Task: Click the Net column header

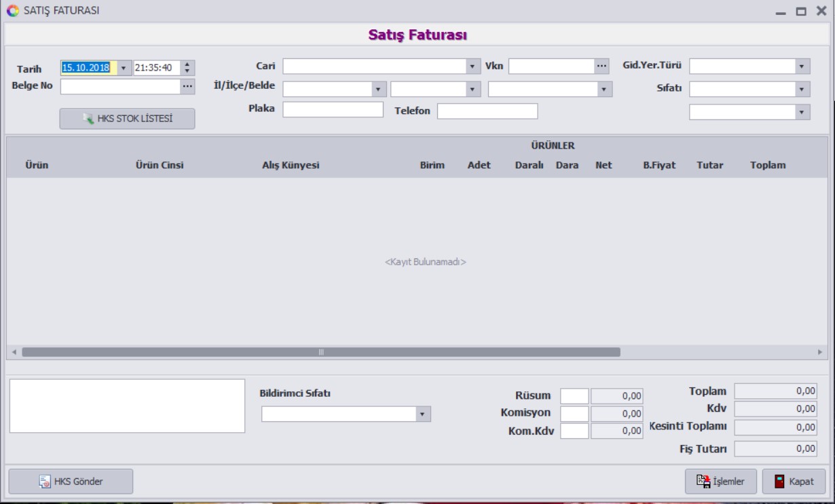Action: 604,165
